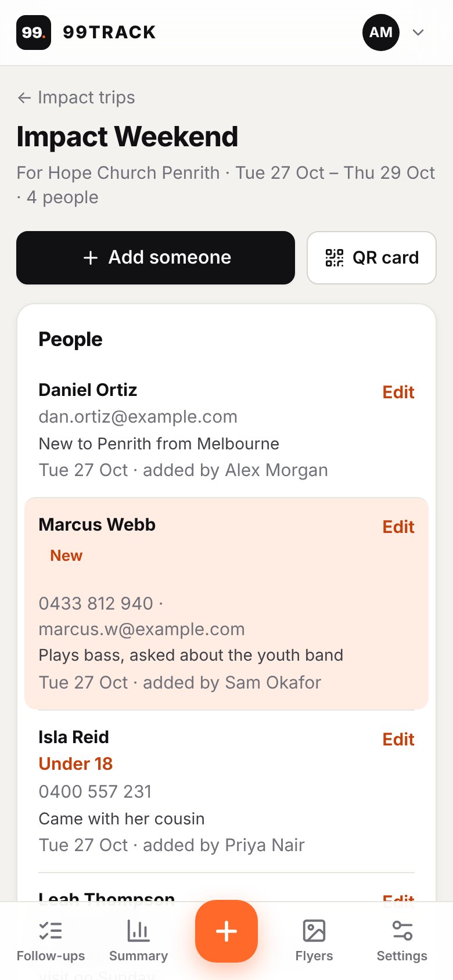Screen dimensions: 453x980
Task: Click the back arrow icon
Action: click(24, 98)
